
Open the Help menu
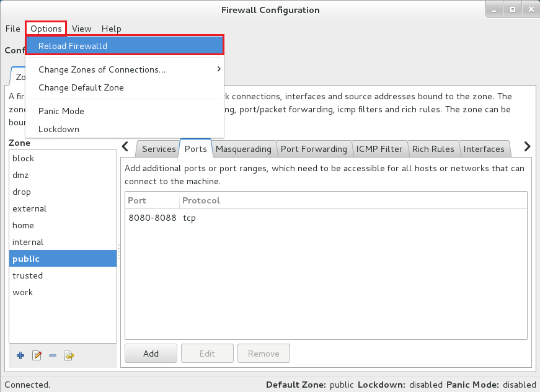click(x=112, y=29)
